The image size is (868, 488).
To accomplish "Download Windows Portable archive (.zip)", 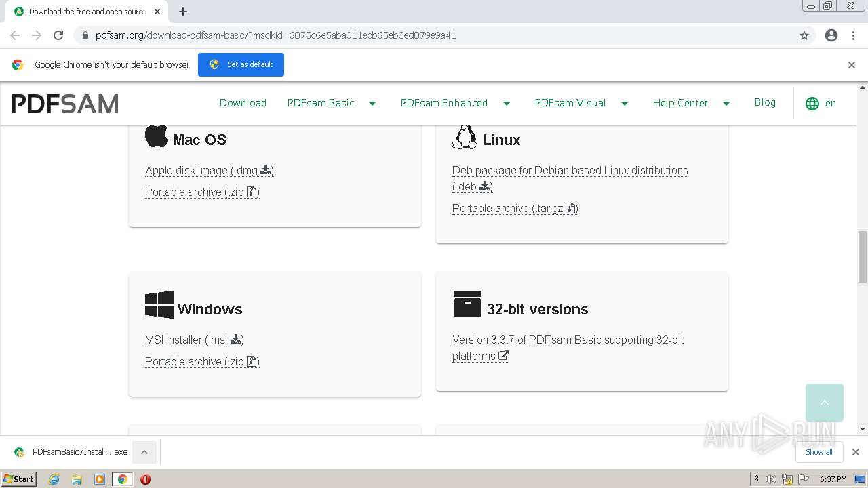I will point(202,361).
